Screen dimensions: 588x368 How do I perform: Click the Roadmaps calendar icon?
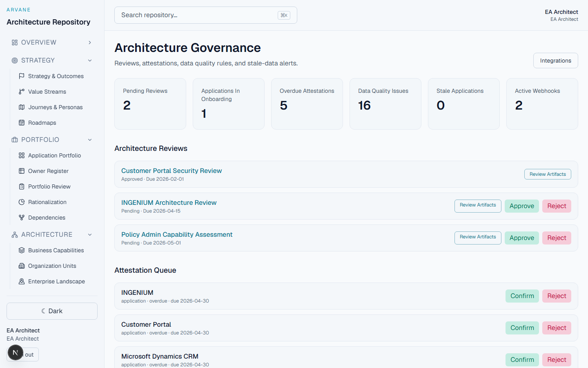22,123
